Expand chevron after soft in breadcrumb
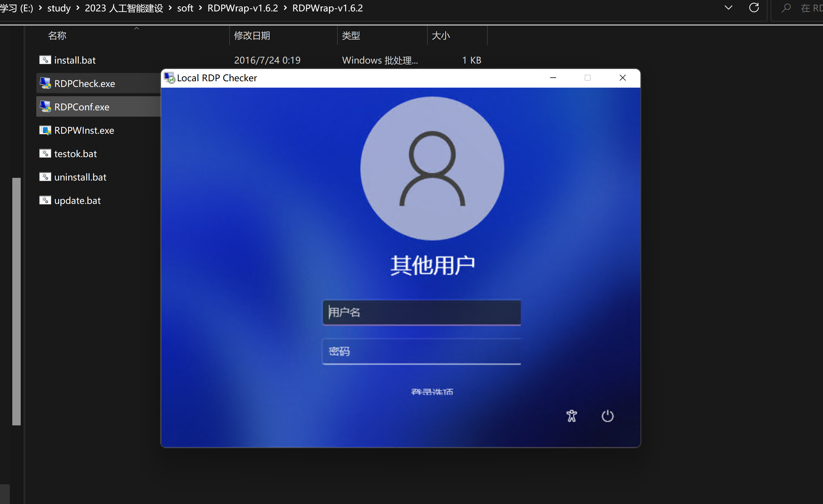Viewport: 823px width, 504px height. [x=200, y=8]
